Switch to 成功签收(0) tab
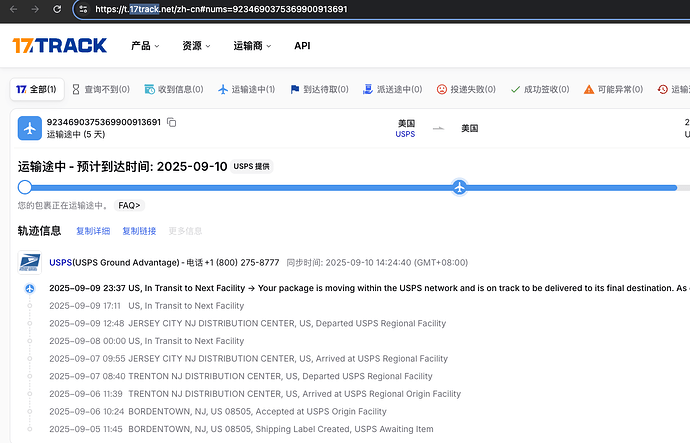Screen dimensions: 690x443 click(540, 89)
